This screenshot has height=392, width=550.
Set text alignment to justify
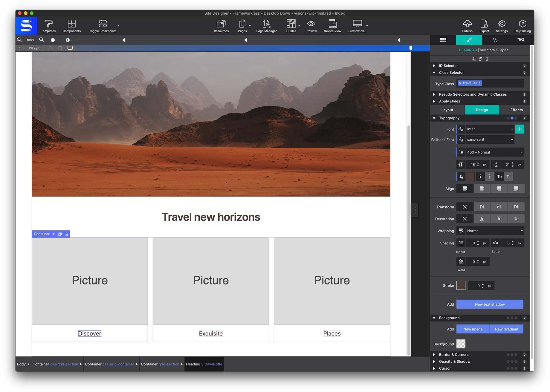pyautogui.click(x=516, y=189)
